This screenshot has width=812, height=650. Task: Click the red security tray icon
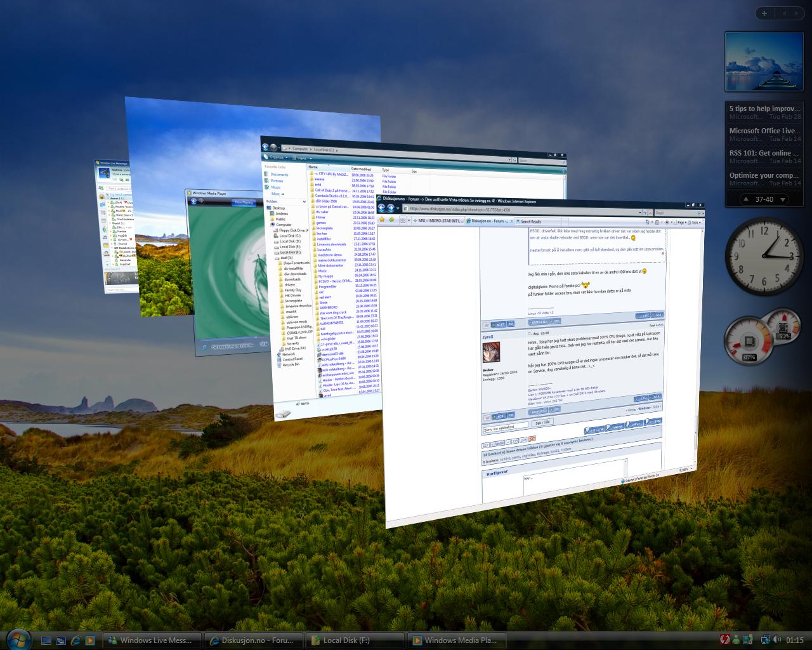725,640
